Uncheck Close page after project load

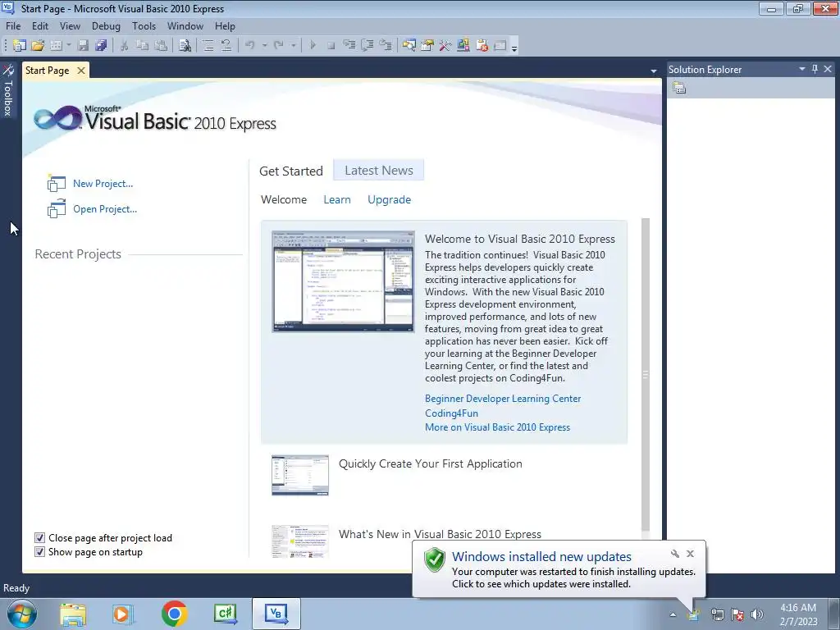[39, 538]
